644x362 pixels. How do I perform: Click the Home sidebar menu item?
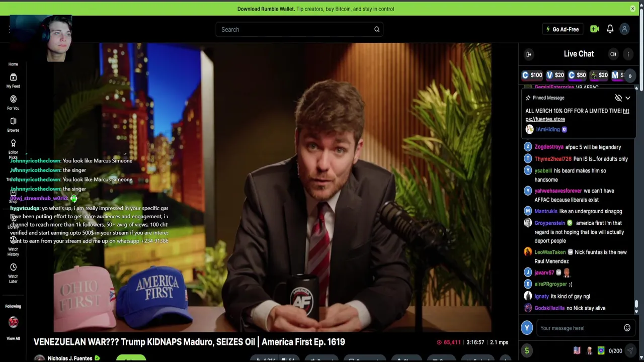pos(13,64)
